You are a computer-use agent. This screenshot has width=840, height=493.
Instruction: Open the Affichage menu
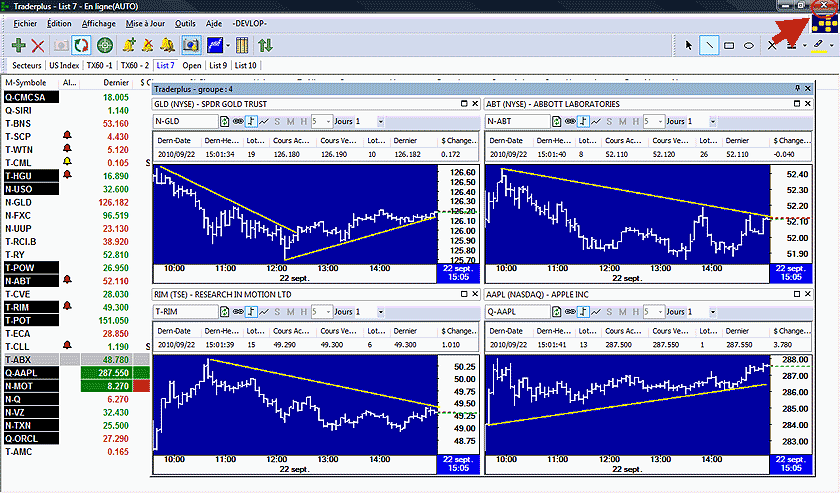(99, 24)
